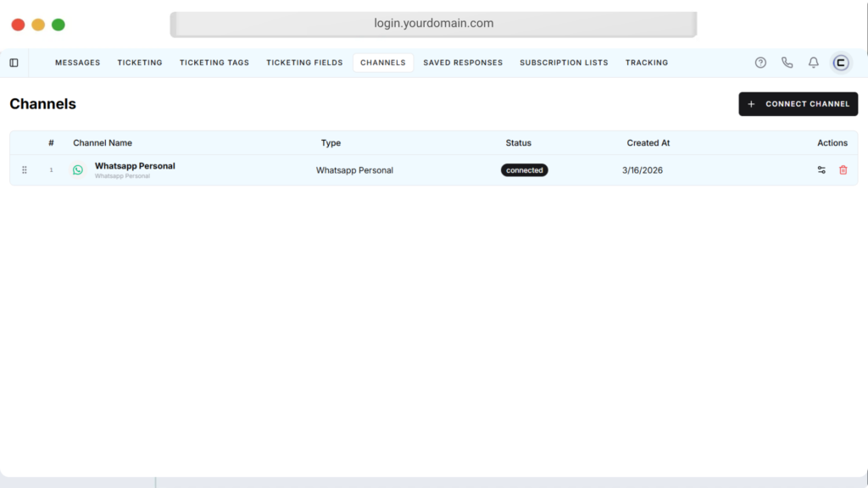Open notifications bell icon
The height and width of the screenshot is (488, 868).
813,63
